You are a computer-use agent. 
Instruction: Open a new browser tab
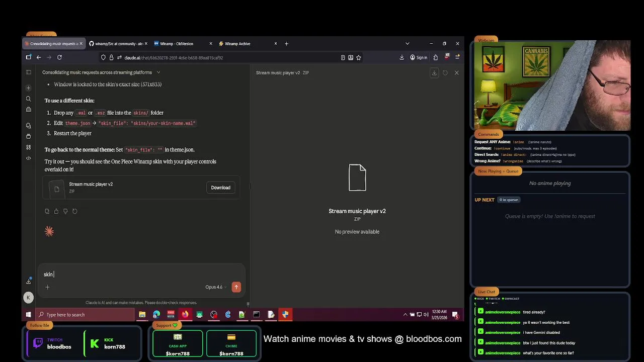286,44
